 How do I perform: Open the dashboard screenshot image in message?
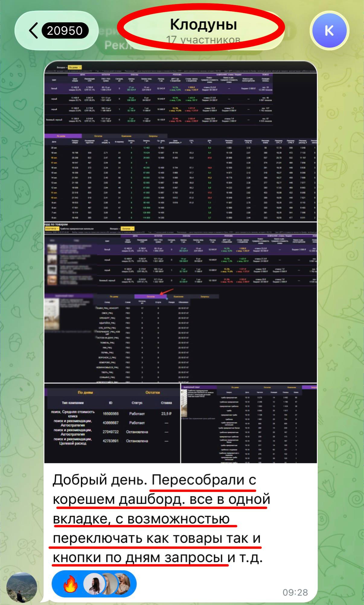[x=180, y=262]
